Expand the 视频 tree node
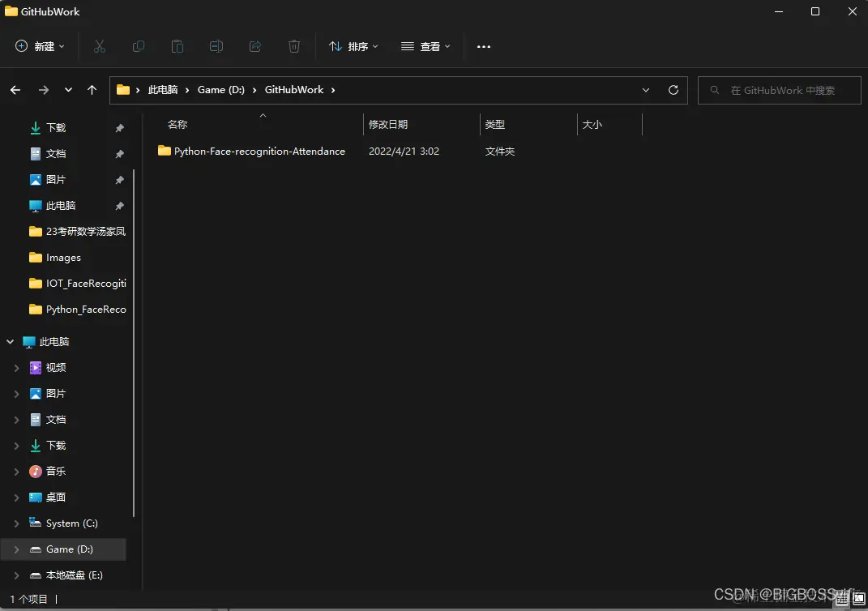Viewport: 868px width, 611px height. 16,368
